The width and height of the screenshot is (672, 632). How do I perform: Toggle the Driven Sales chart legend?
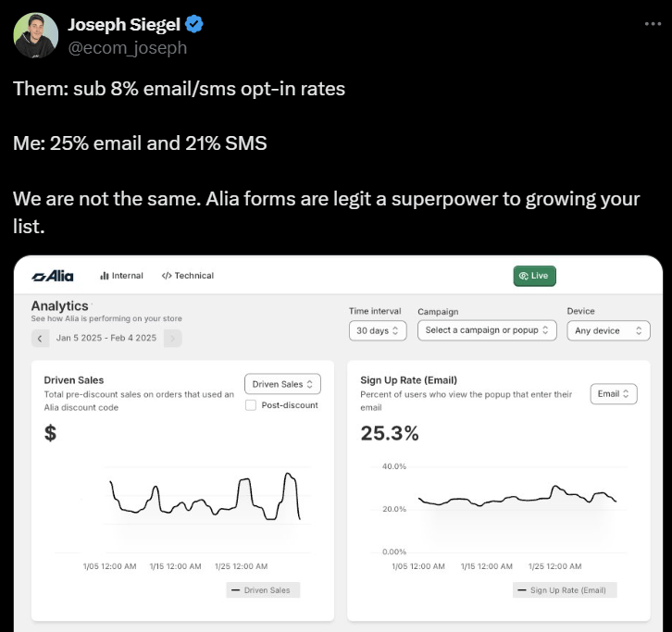tap(264, 590)
